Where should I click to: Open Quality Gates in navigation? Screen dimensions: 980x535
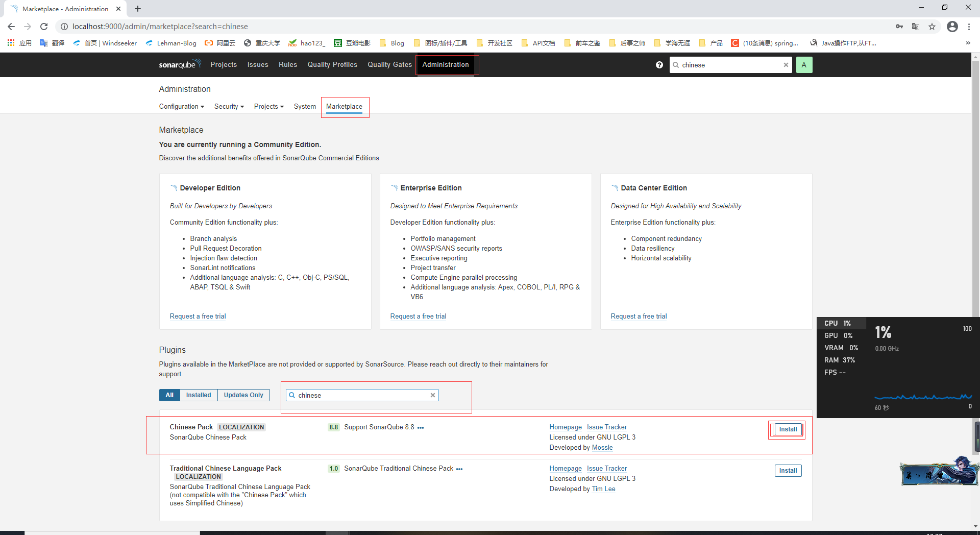tap(390, 65)
